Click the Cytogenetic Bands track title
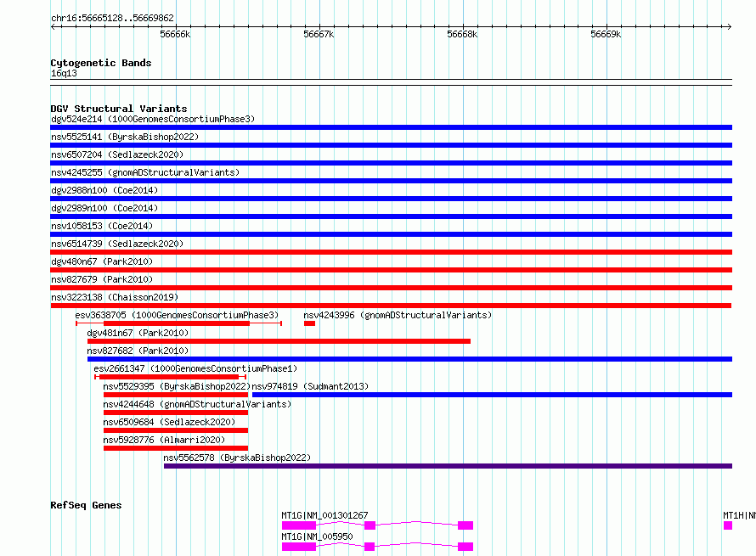Viewport: 756px width, 556px height. pyautogui.click(x=101, y=63)
